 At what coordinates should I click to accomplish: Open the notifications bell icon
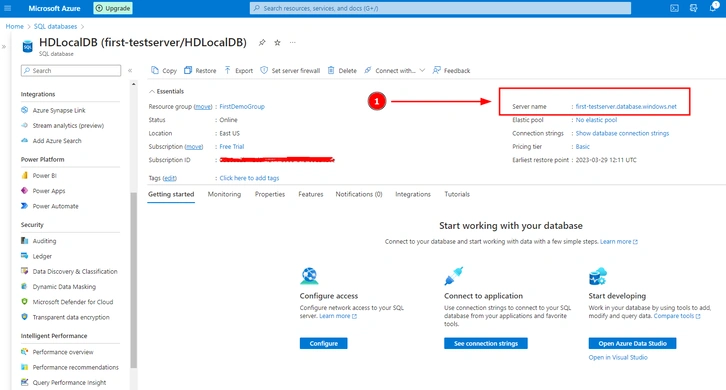click(713, 7)
